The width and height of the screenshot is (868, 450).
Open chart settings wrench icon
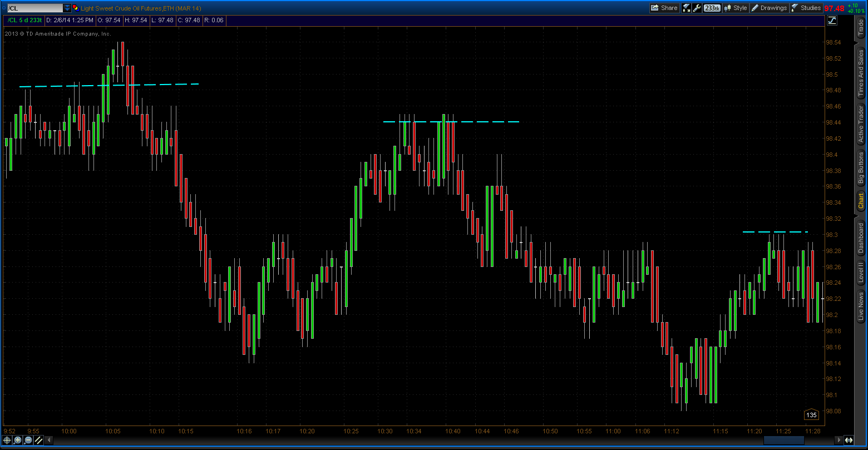[697, 8]
